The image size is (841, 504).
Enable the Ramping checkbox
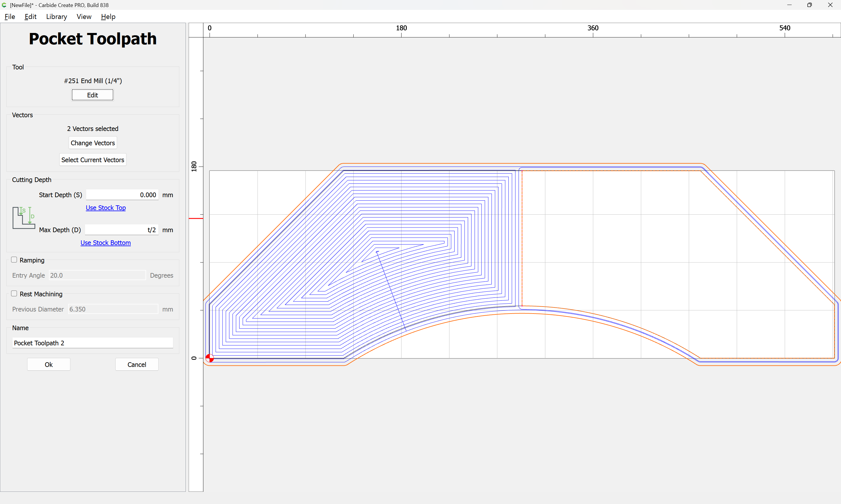coord(14,260)
